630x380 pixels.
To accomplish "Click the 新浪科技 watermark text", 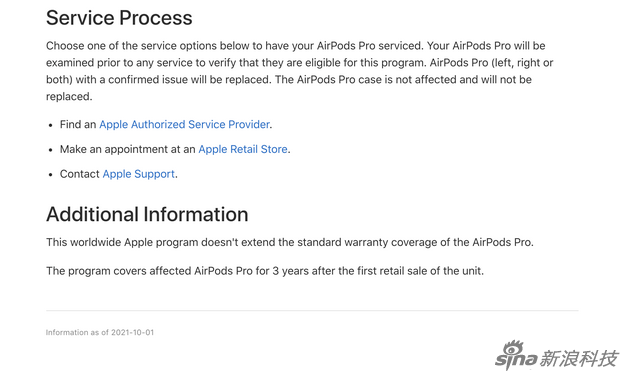I will coord(577,358).
